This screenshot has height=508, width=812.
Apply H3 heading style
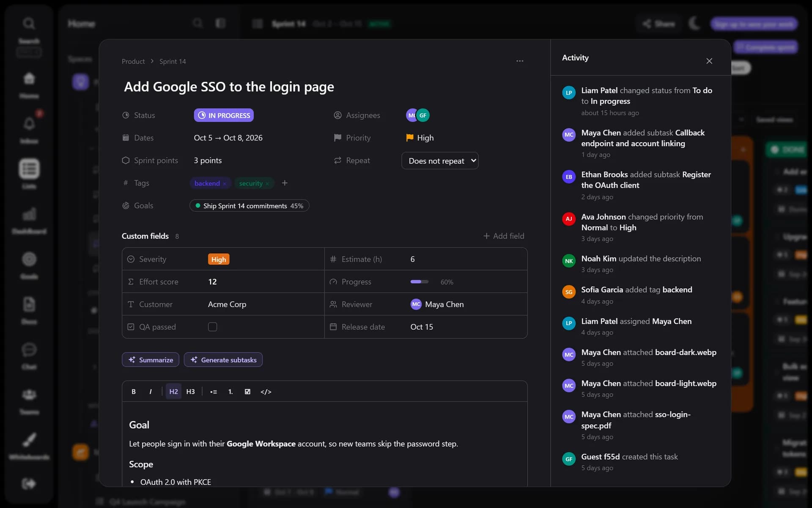click(190, 392)
